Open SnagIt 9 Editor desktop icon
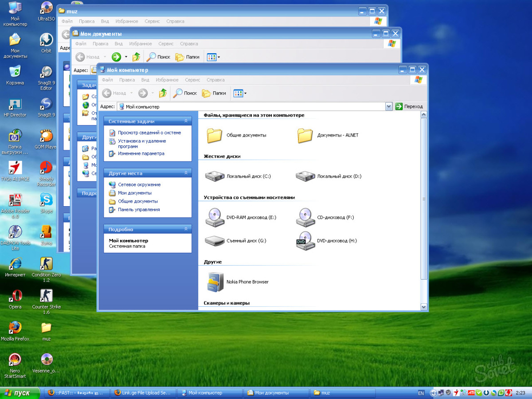This screenshot has width=532, height=399. click(x=46, y=78)
